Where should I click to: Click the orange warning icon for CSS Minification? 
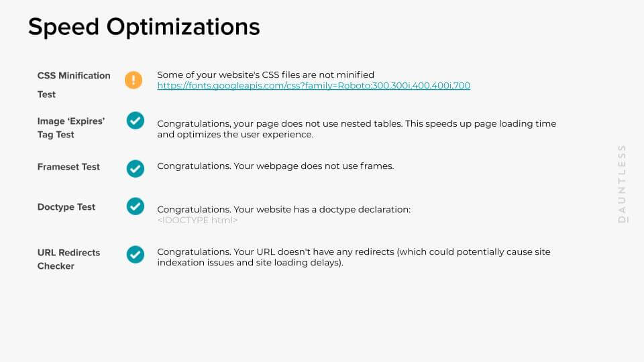(133, 80)
